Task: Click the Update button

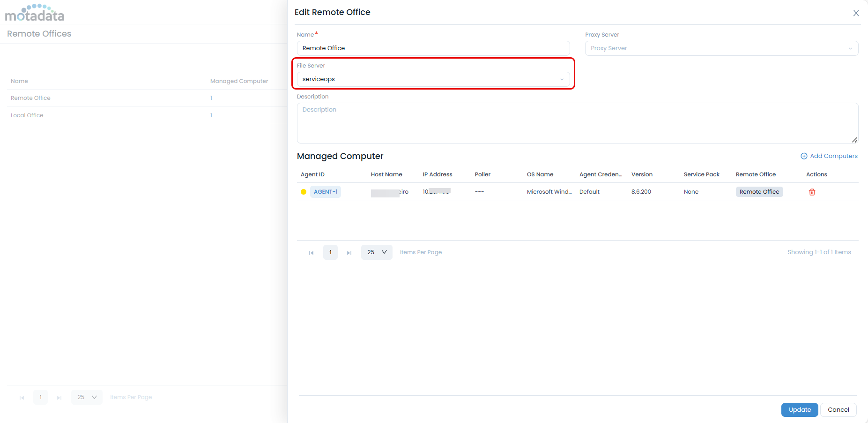Action: (799, 409)
